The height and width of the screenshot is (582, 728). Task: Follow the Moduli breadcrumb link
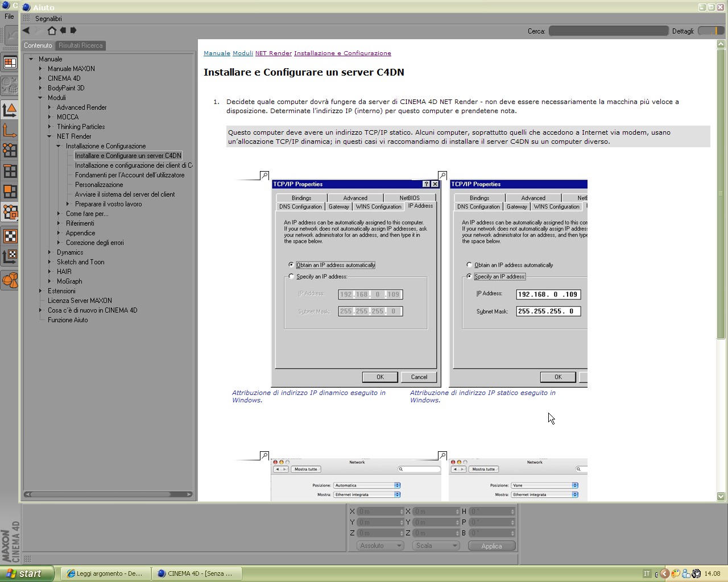[x=243, y=53]
